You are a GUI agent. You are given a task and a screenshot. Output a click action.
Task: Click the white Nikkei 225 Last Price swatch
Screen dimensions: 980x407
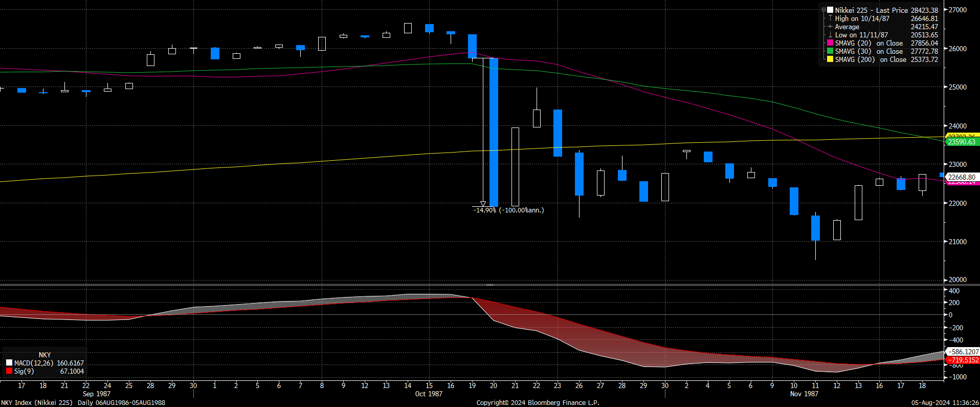click(830, 10)
